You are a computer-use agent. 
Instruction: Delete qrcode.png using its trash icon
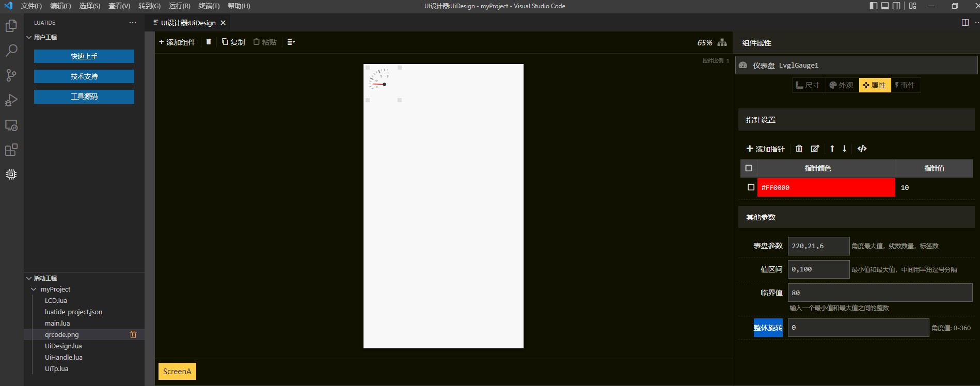[x=133, y=334]
